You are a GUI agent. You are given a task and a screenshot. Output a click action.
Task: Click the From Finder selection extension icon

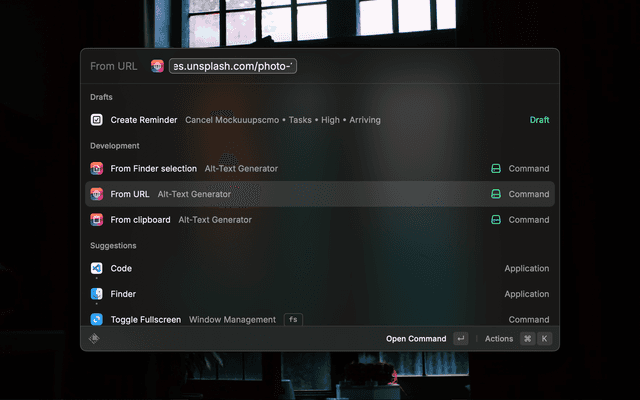coord(97,169)
